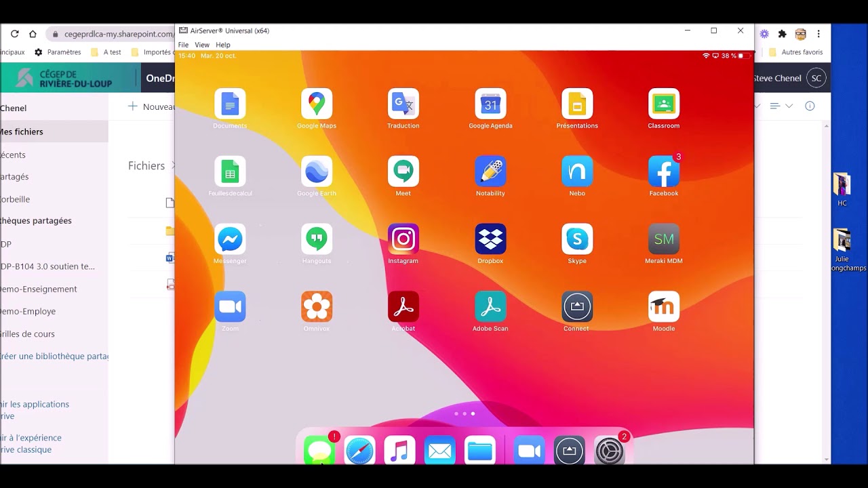Open the Adobe Scan app
Screen dimensions: 868x488
[490, 307]
